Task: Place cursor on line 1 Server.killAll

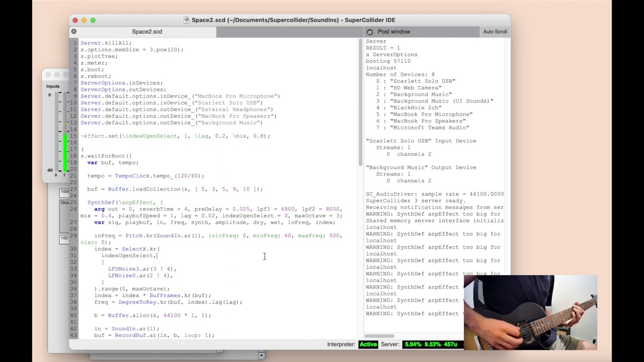Action: click(x=106, y=43)
